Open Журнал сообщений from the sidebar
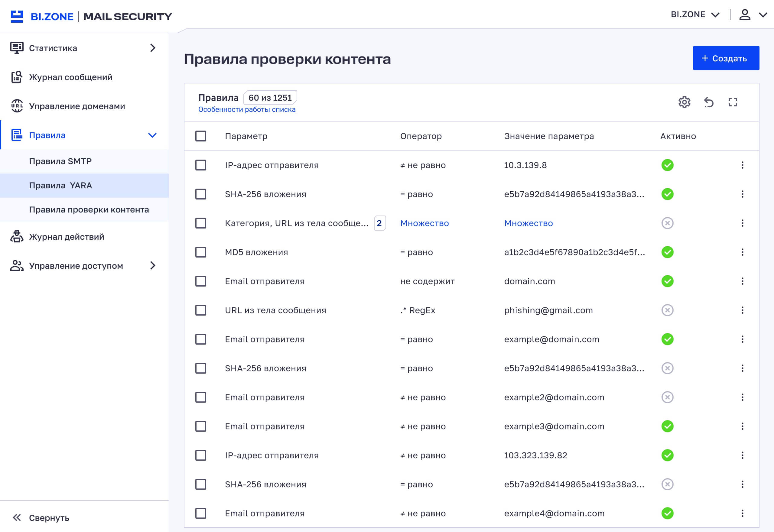Screen dimensions: 774x532 71,77
